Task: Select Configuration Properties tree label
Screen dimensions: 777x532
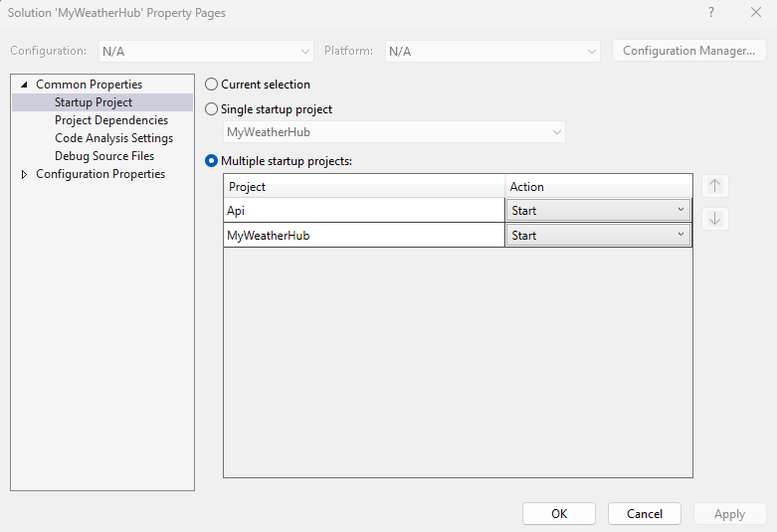Action: [100, 174]
